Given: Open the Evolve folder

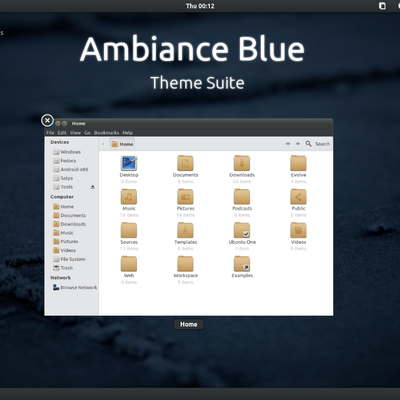Looking at the screenshot, I should [x=298, y=163].
